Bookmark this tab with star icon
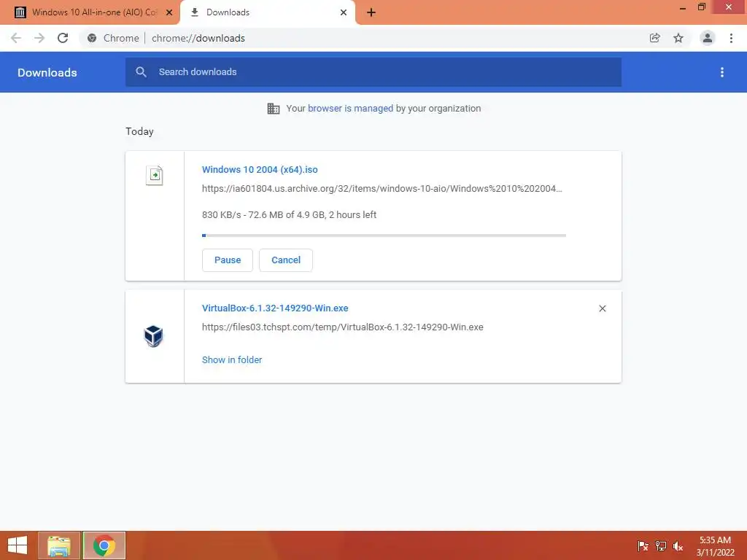 [678, 38]
